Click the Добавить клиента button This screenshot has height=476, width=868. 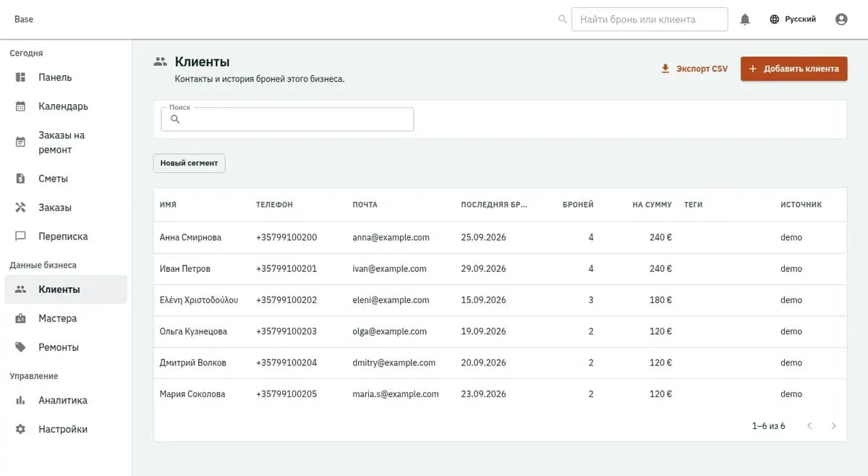point(793,69)
